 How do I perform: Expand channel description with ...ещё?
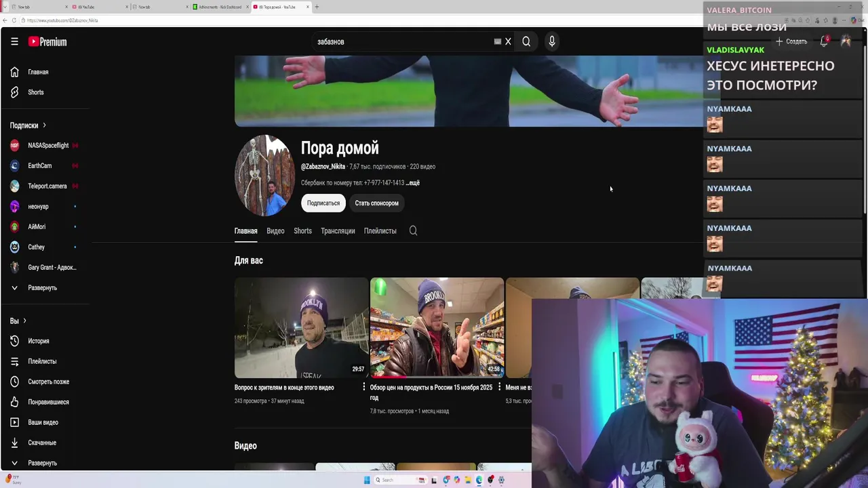(x=413, y=183)
